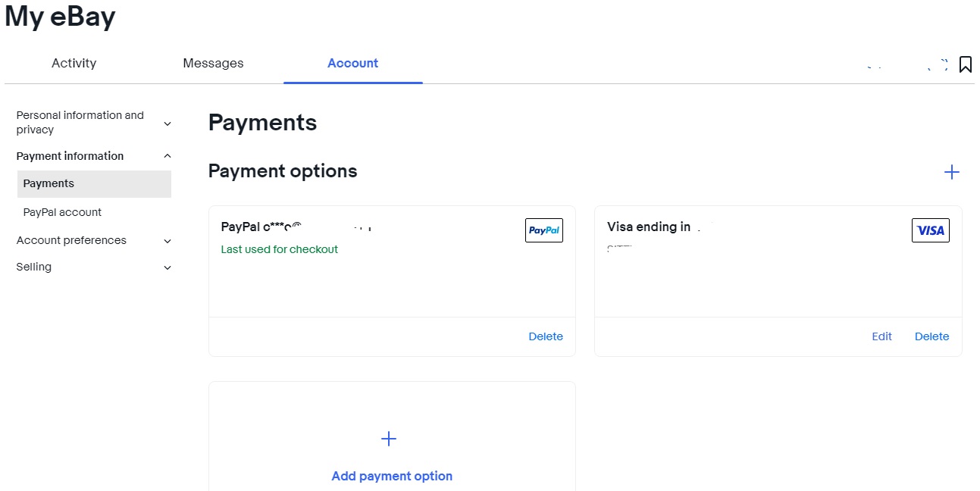Edit the Visa card
Screen dimensions: 980x491
(x=881, y=336)
